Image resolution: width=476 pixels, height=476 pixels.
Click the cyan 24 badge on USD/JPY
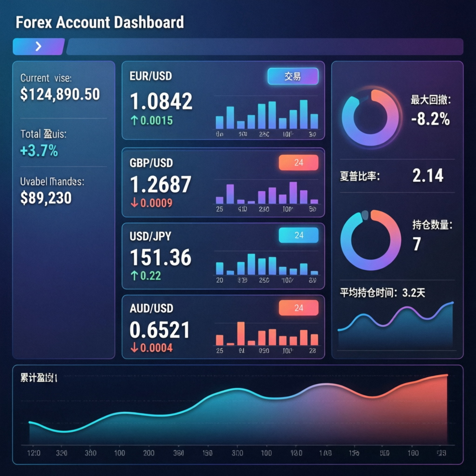click(x=298, y=235)
